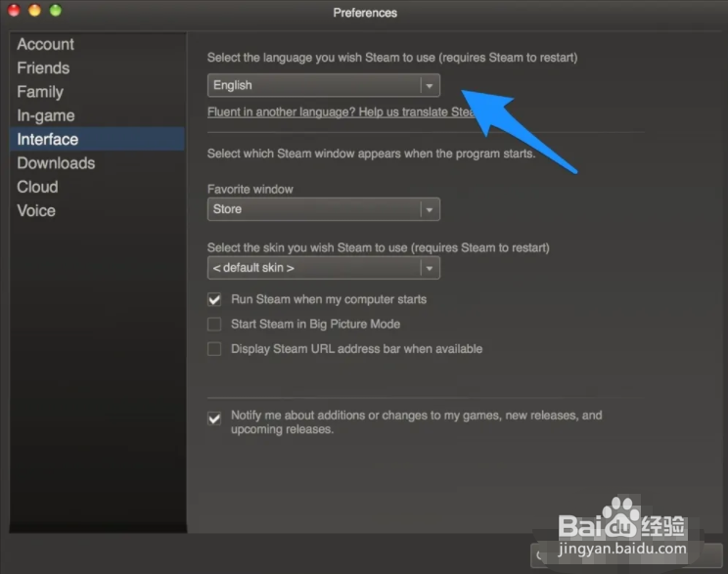
Task: Zoom the Preferences window with green button
Action: [x=56, y=10]
